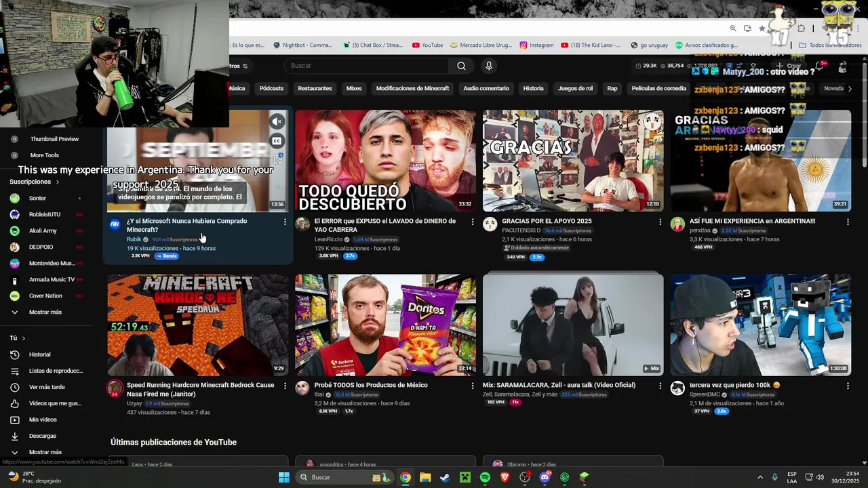The image size is (868, 488).
Task: Select the Mixes category chip
Action: pyautogui.click(x=354, y=88)
